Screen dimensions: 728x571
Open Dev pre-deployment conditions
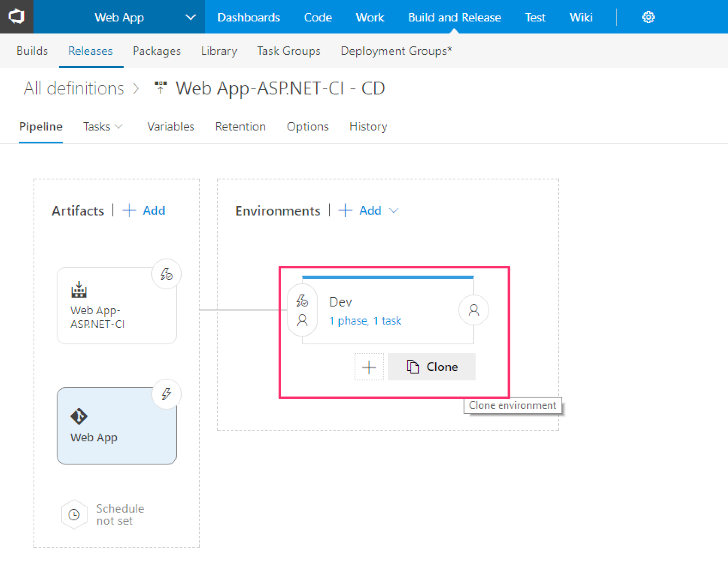pyautogui.click(x=302, y=310)
